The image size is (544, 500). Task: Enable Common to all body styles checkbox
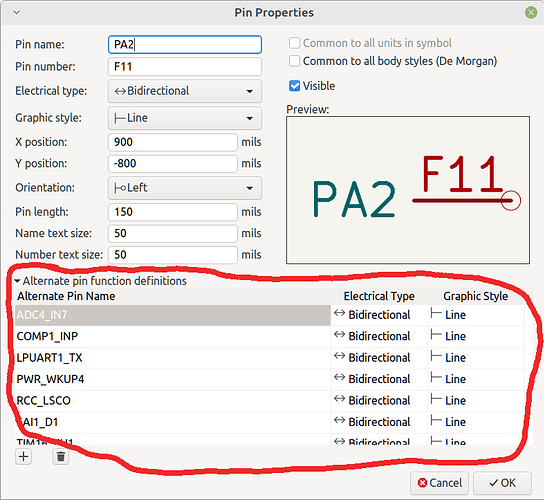[x=295, y=61]
